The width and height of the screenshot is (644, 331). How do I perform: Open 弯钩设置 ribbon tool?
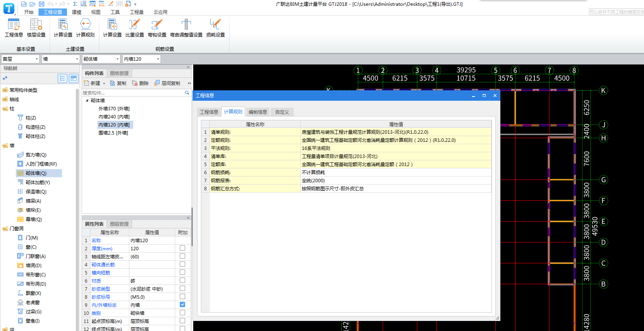tap(157, 28)
